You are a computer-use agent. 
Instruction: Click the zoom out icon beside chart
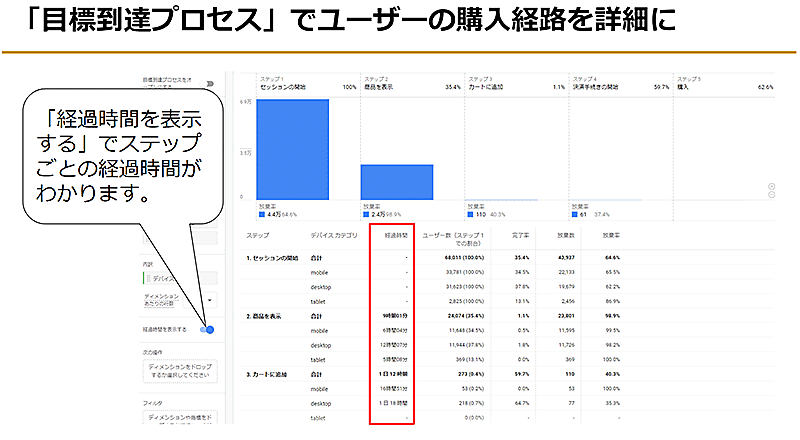(x=770, y=196)
